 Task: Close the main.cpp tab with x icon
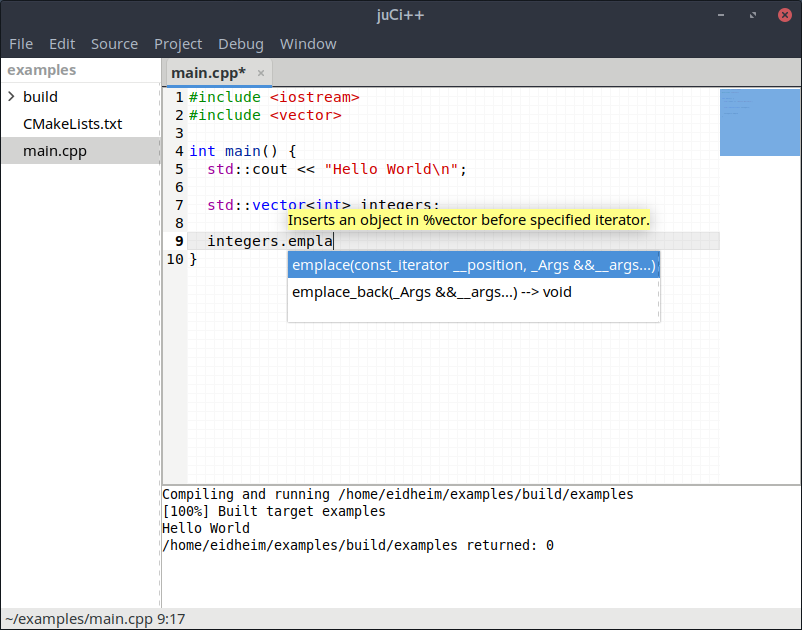tap(261, 73)
